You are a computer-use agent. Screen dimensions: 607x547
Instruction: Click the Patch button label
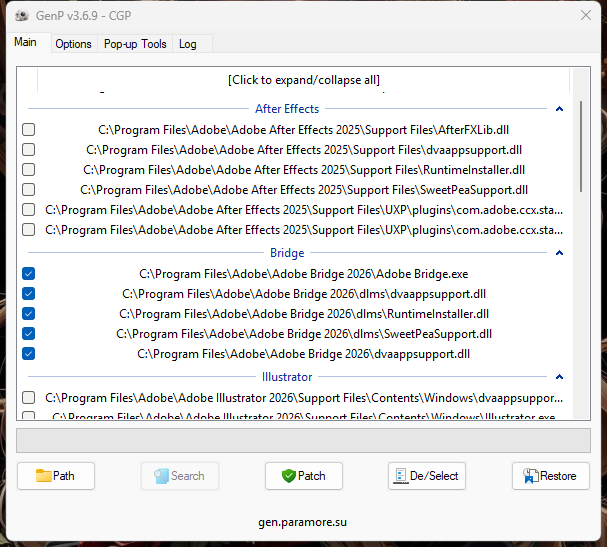point(312,475)
